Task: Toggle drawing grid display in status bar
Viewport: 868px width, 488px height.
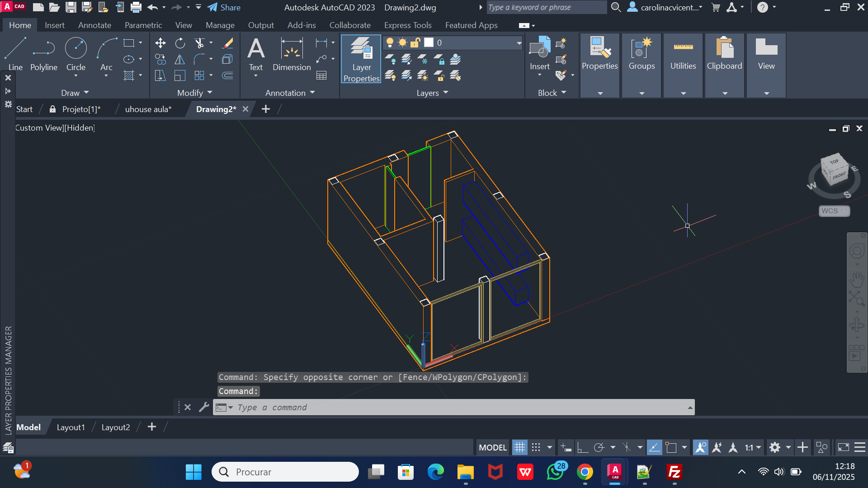Action: pos(520,447)
